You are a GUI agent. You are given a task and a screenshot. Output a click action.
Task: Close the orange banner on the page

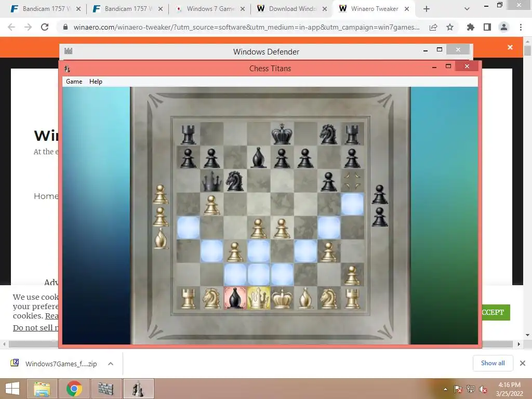tap(510, 47)
